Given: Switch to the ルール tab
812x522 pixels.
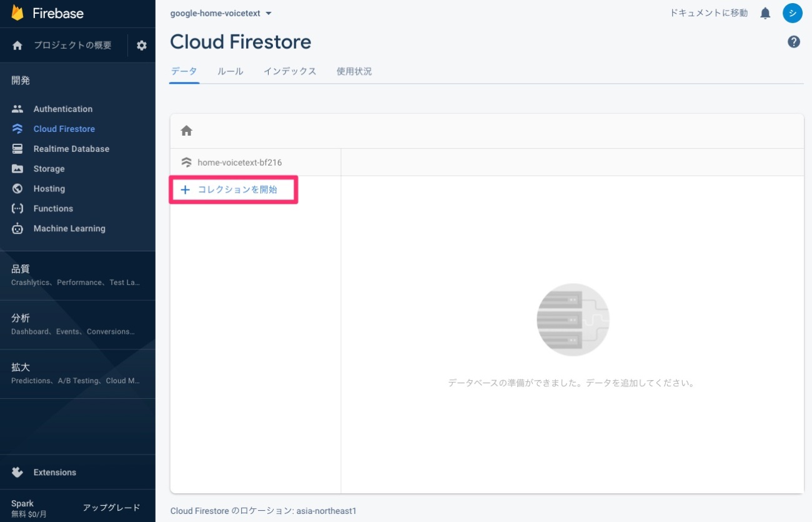Looking at the screenshot, I should (x=230, y=71).
